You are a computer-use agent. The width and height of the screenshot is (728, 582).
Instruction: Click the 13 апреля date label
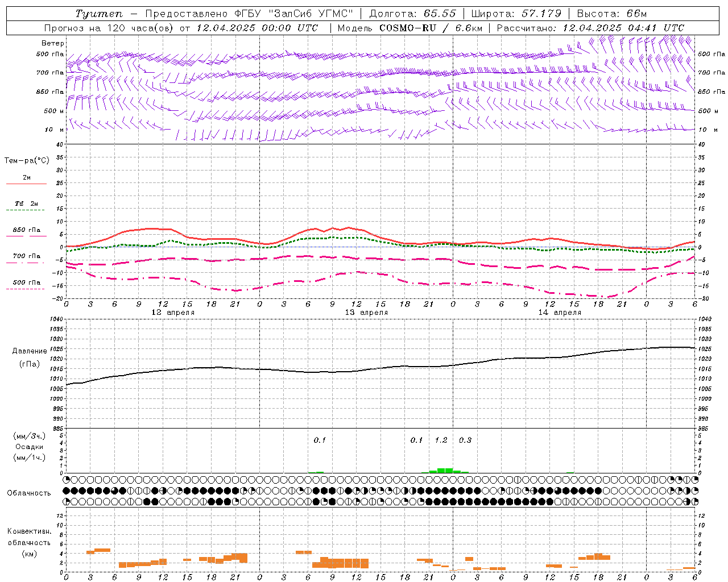click(366, 313)
